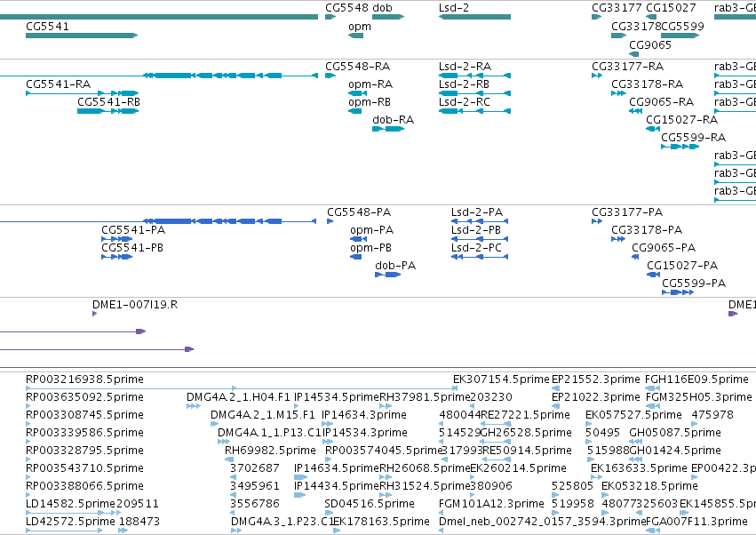This screenshot has width=756, height=535.
Task: Open the CG5541-RA transcript label
Action: tap(59, 84)
